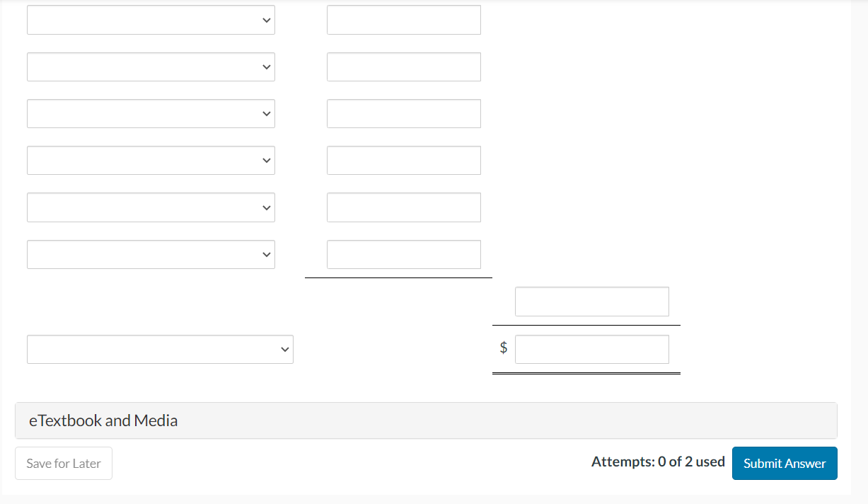Click the Submit Answer button
868x504 pixels.
click(785, 463)
